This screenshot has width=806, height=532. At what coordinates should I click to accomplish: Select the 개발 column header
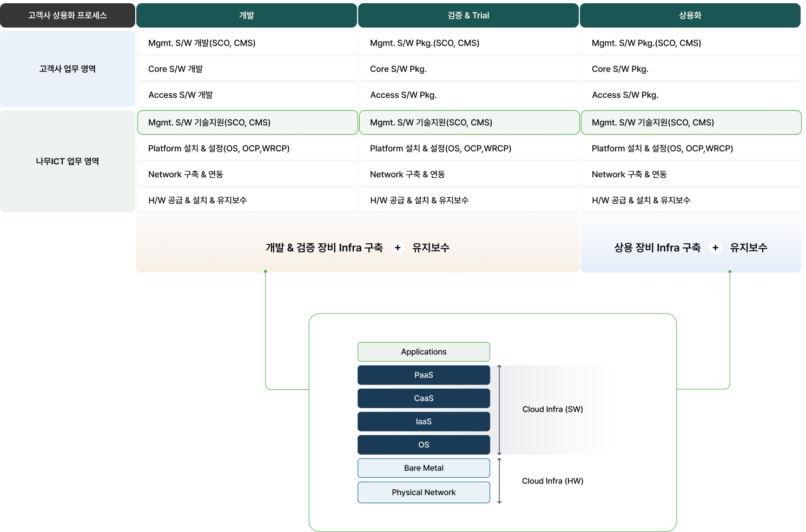[x=247, y=16]
